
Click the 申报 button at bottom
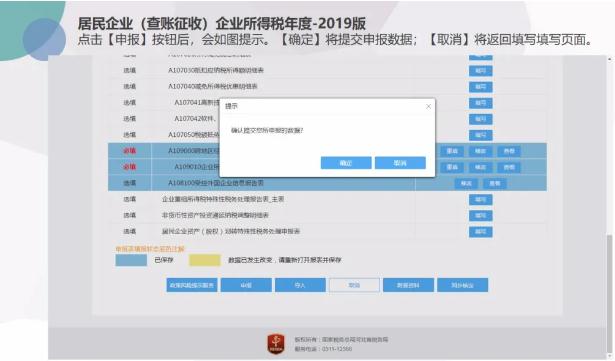point(246,285)
